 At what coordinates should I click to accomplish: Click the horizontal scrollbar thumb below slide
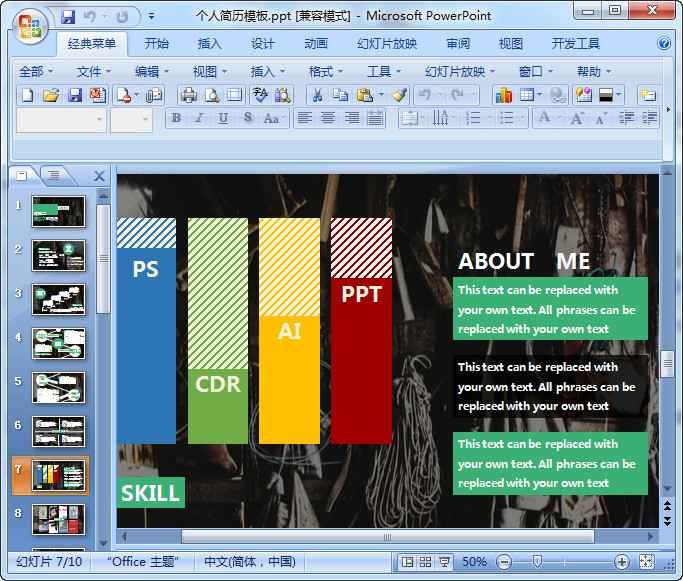point(388,537)
